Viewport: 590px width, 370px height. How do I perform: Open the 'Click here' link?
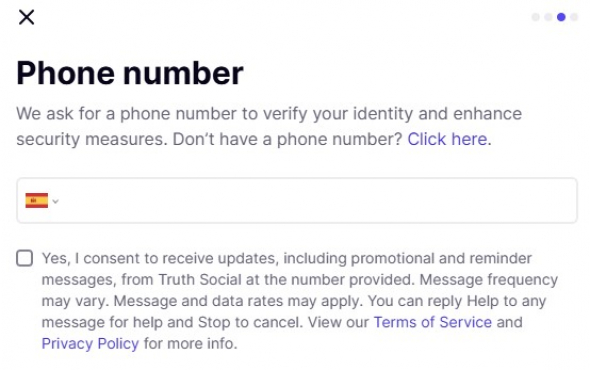(447, 139)
